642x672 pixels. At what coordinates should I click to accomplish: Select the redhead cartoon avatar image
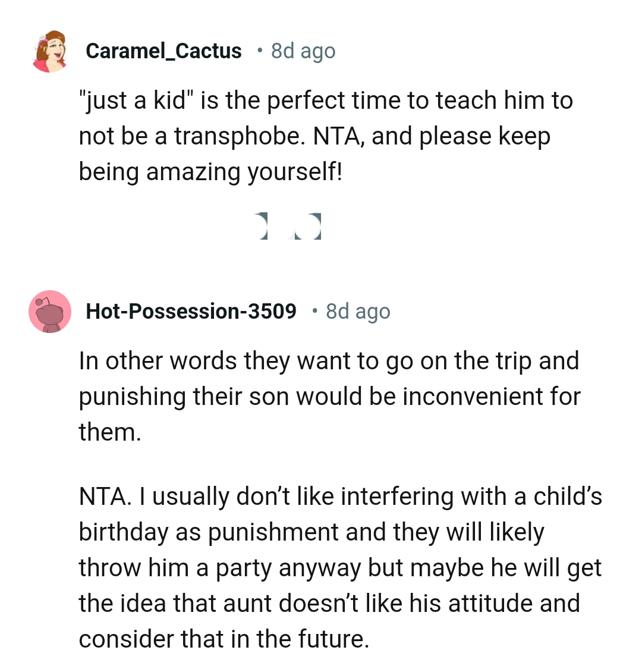click(x=50, y=51)
